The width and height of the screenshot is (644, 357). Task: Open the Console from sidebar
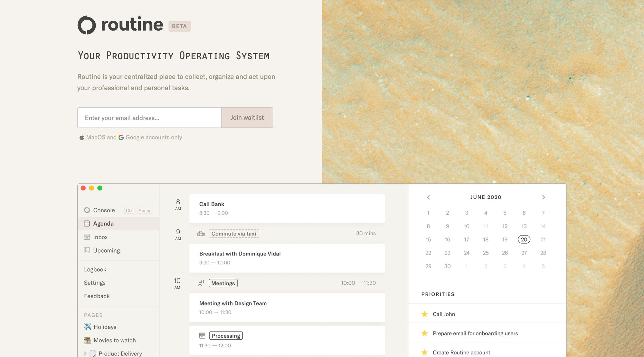coord(104,210)
